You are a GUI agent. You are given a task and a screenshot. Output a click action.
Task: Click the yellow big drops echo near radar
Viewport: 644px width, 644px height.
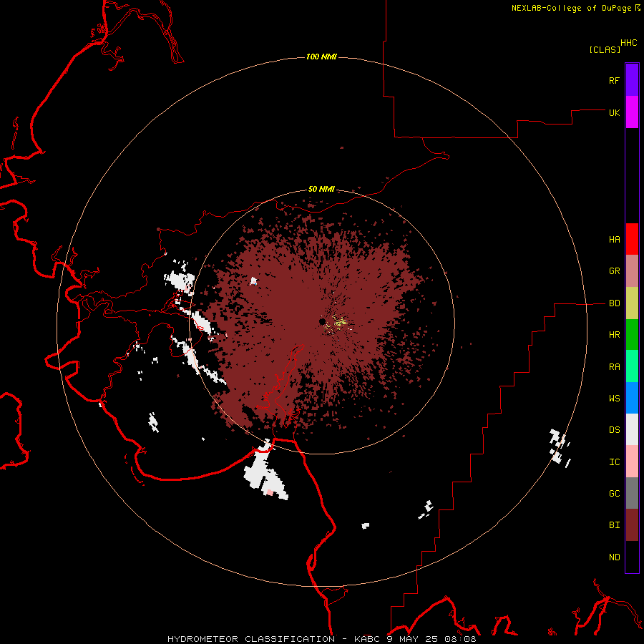point(339,323)
